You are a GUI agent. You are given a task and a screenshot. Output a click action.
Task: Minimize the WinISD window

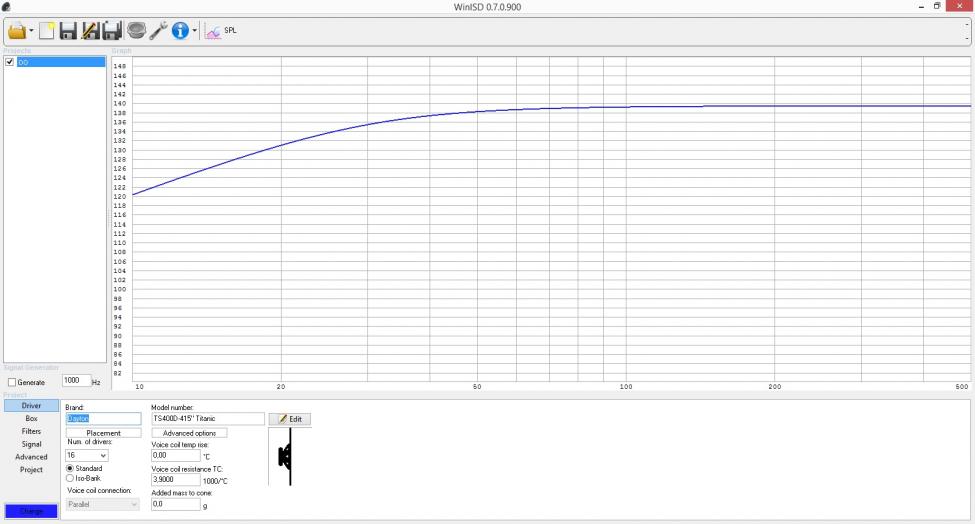click(921, 6)
